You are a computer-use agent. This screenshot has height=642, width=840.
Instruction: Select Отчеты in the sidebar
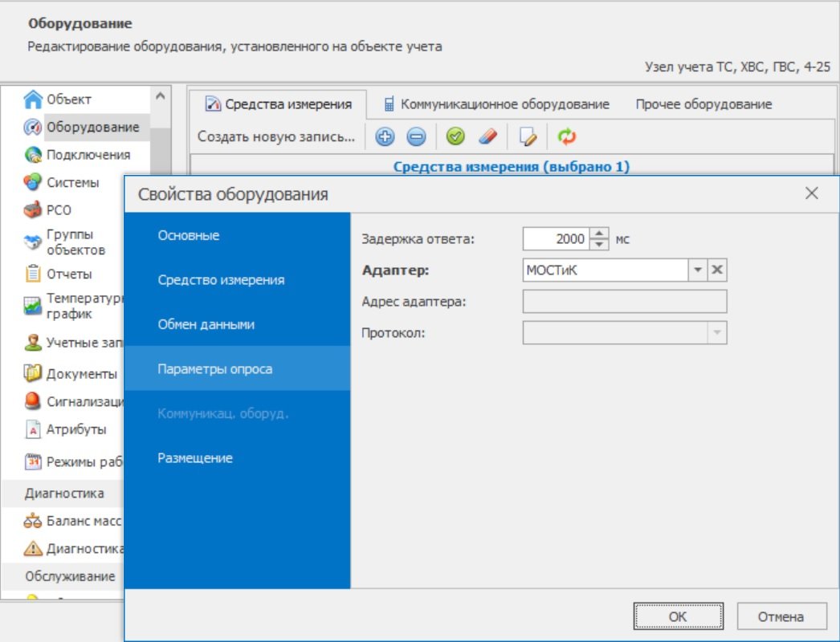click(69, 274)
